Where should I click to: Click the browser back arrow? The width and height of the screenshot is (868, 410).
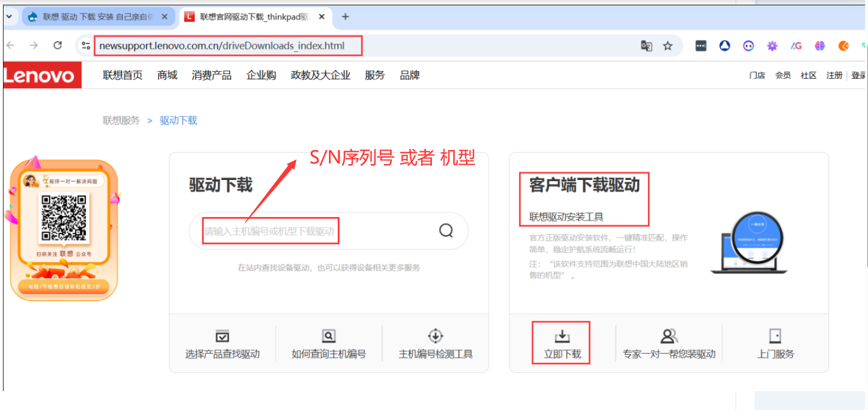[x=11, y=45]
